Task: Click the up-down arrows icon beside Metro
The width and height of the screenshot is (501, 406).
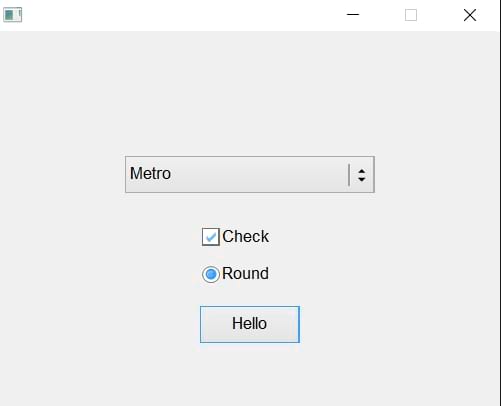Action: pyautogui.click(x=361, y=175)
